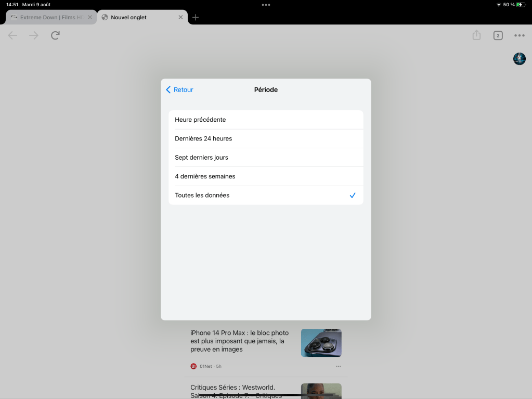Screen dimensions: 532x399
Task: Close the Extreme Down tab
Action: point(90,17)
